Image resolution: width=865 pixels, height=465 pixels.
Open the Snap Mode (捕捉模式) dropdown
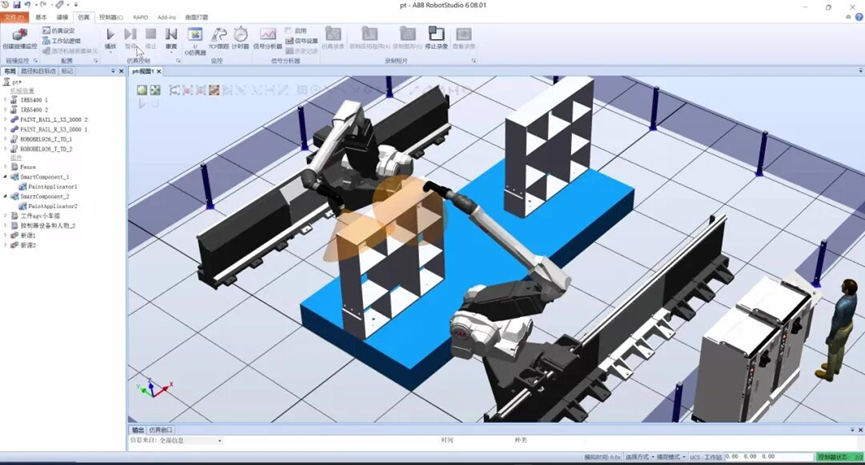[671, 457]
